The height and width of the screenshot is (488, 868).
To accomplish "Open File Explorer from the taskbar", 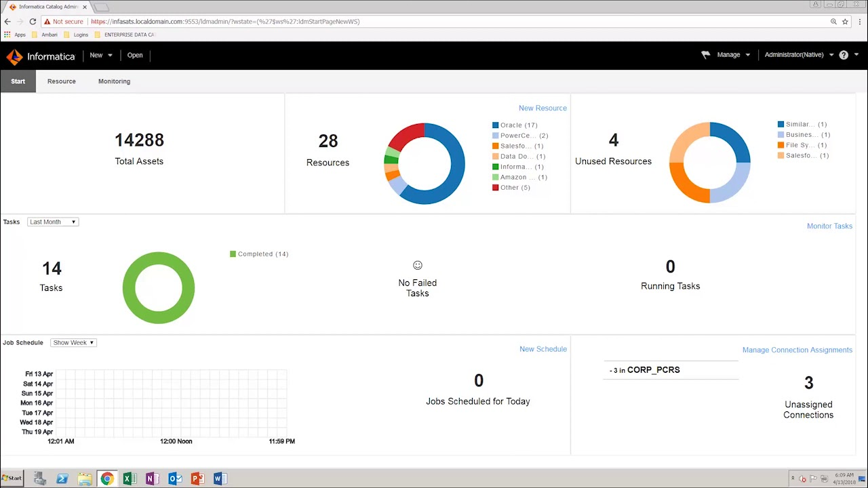I will (85, 479).
